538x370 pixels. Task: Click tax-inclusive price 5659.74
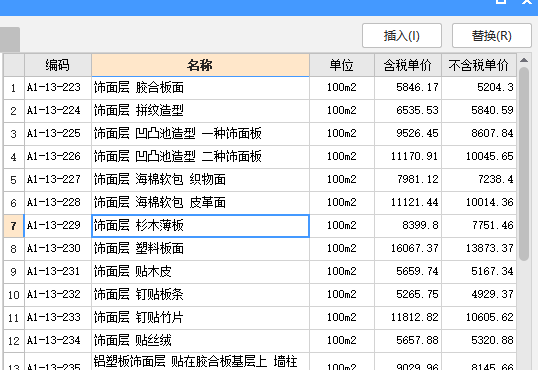408,272
